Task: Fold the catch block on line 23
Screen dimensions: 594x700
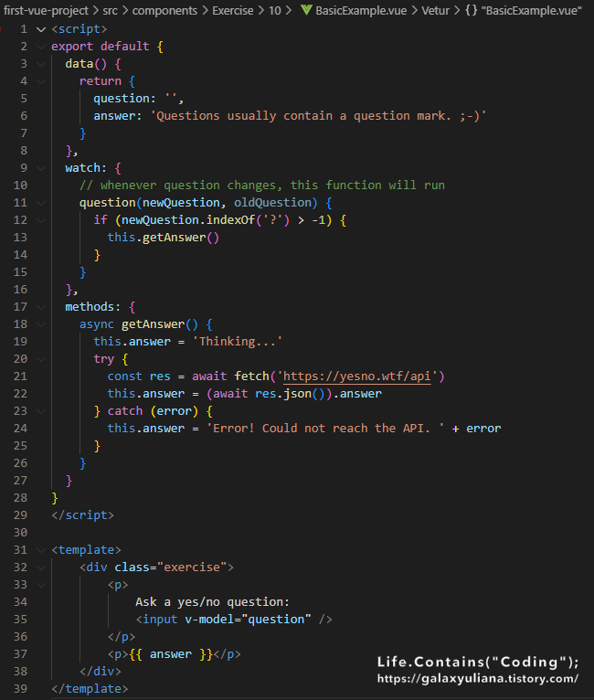Action: pos(41,411)
